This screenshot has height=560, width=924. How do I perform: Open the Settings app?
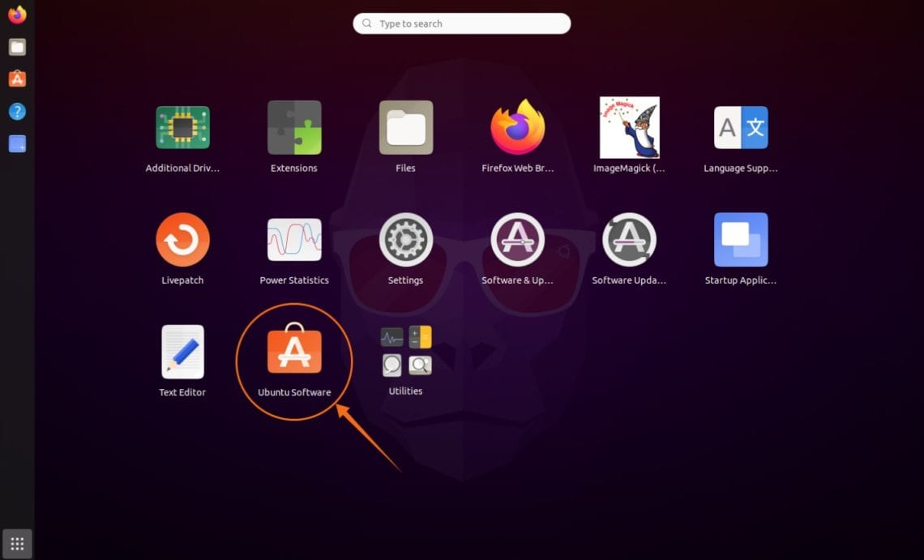[405, 240]
